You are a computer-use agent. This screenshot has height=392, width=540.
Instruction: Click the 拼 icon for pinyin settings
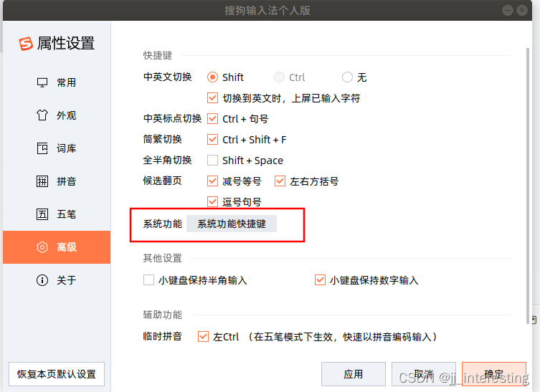pos(42,181)
